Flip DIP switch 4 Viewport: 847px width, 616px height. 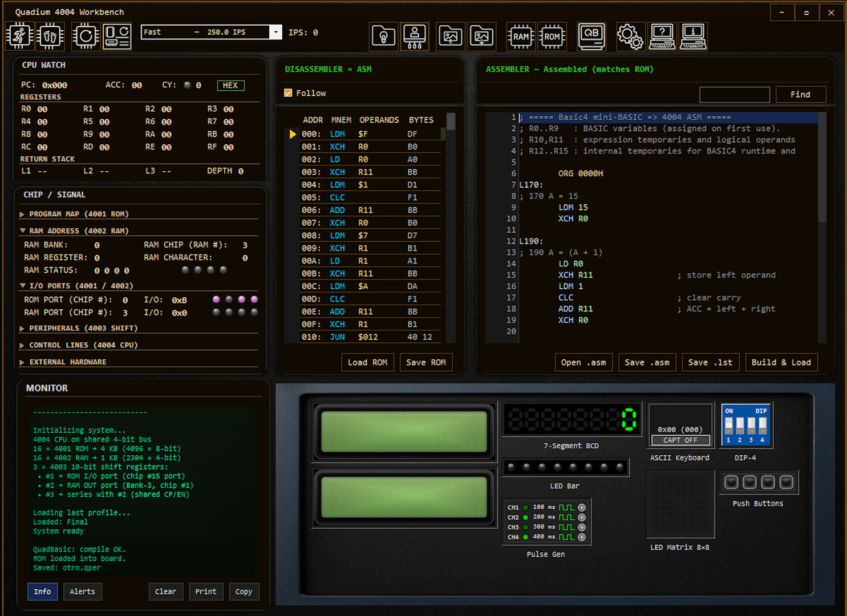click(x=763, y=425)
